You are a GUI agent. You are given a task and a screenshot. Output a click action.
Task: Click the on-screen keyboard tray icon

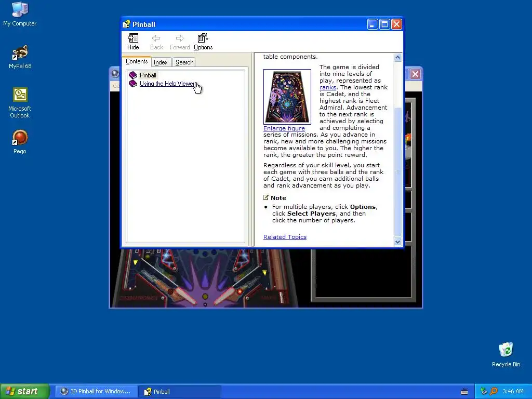[464, 392]
